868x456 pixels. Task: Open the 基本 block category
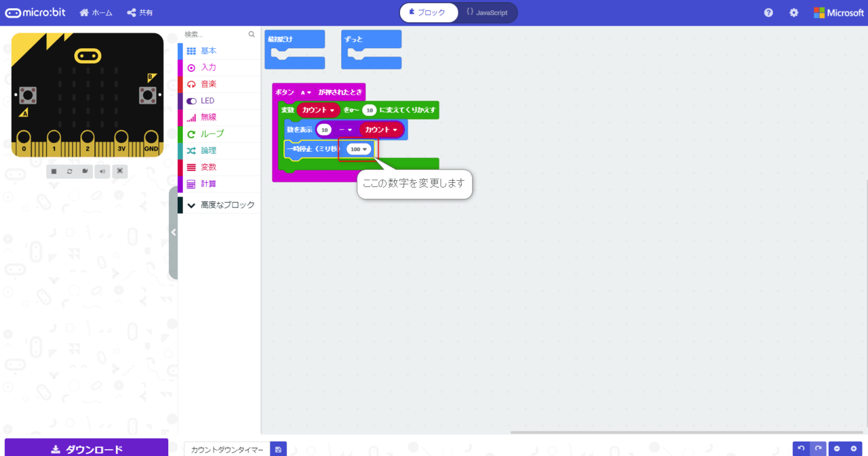[219, 51]
